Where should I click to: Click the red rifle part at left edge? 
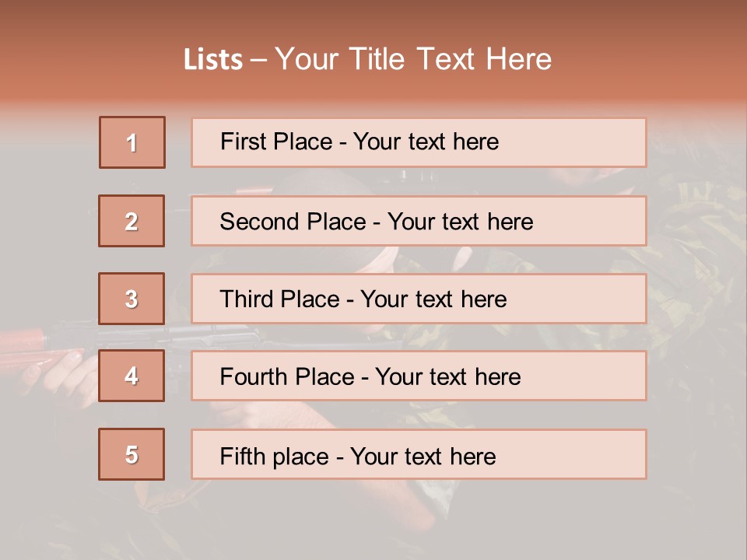point(23,340)
